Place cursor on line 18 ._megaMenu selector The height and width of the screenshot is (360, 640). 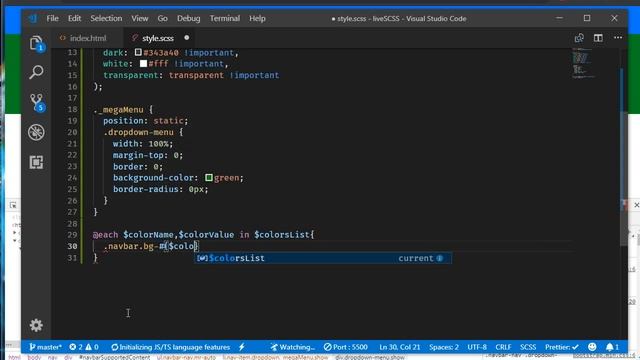point(118,110)
